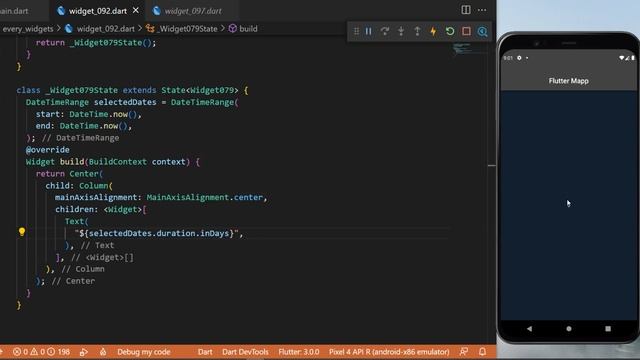Click MainAxisAlignment.center in code

(204, 197)
